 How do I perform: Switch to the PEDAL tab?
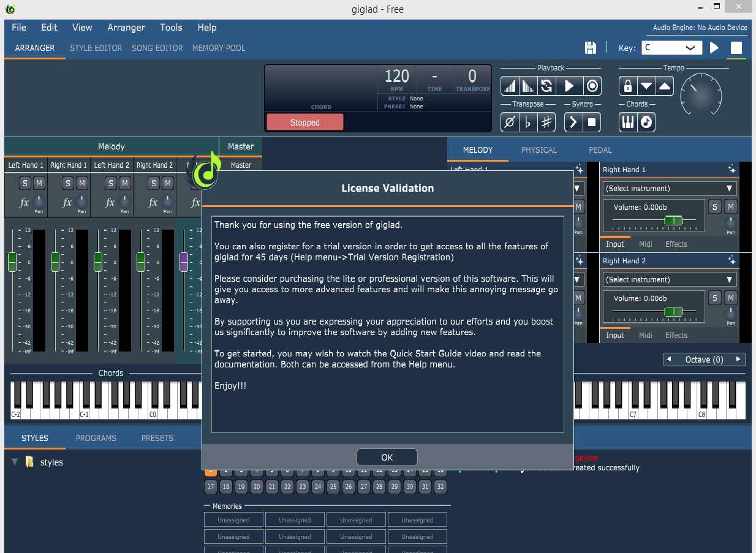click(600, 150)
